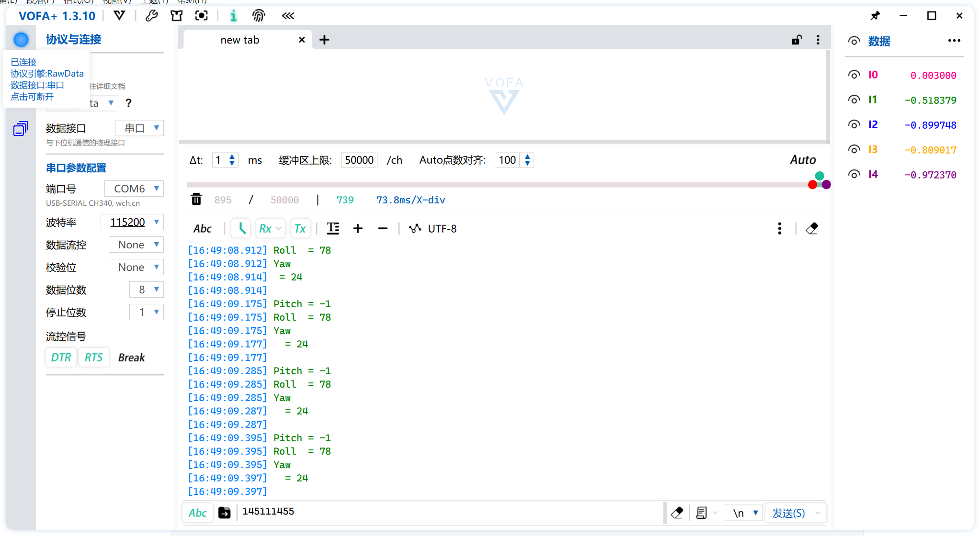
Task: Open the COM6 port number dropdown
Action: (x=134, y=189)
